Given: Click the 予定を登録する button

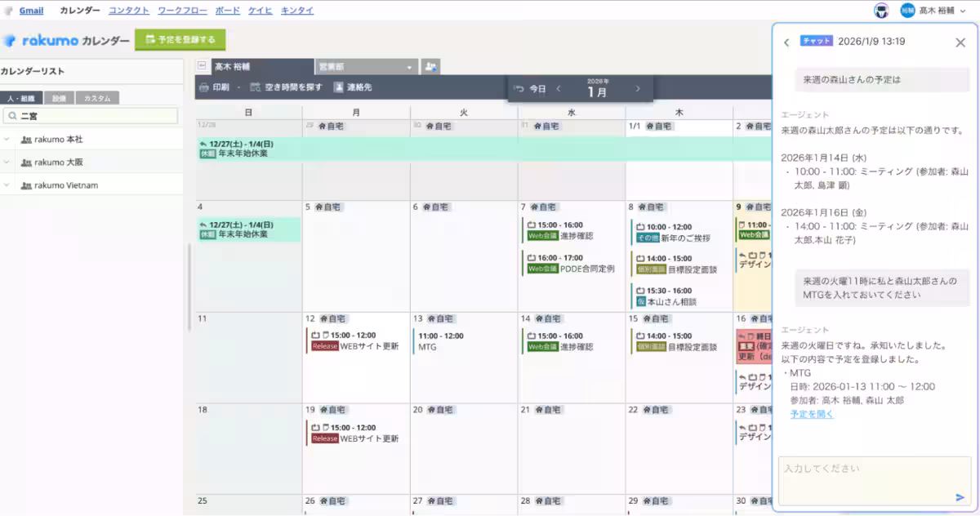Looking at the screenshot, I should coord(180,39).
